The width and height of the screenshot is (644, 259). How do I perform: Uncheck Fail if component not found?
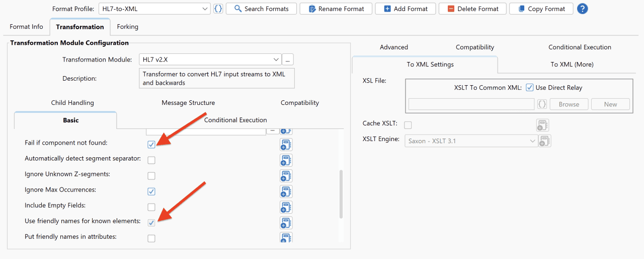[x=151, y=145]
